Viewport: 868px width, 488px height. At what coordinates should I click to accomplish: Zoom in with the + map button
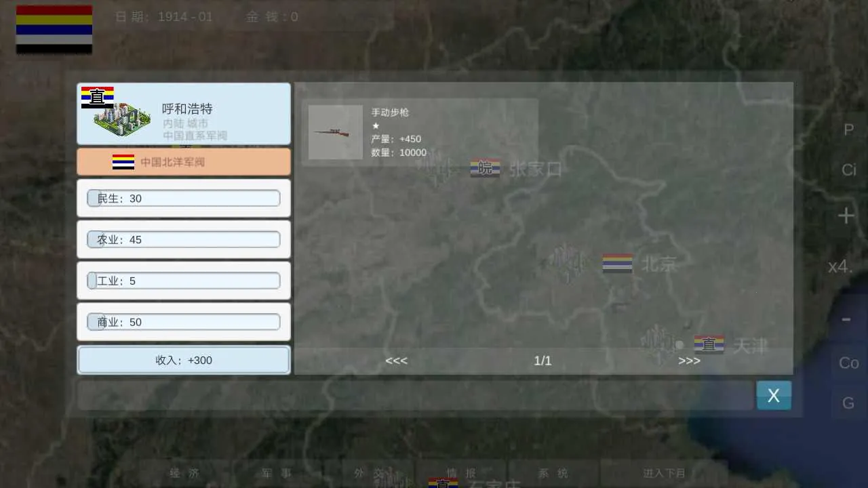pyautogui.click(x=846, y=216)
